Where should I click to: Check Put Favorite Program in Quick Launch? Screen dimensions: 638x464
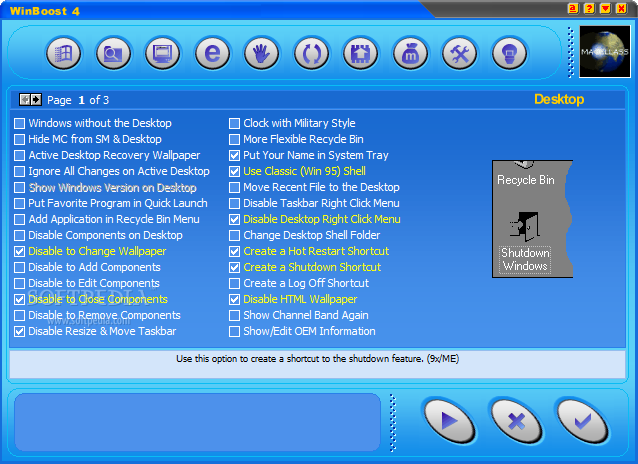click(20, 203)
